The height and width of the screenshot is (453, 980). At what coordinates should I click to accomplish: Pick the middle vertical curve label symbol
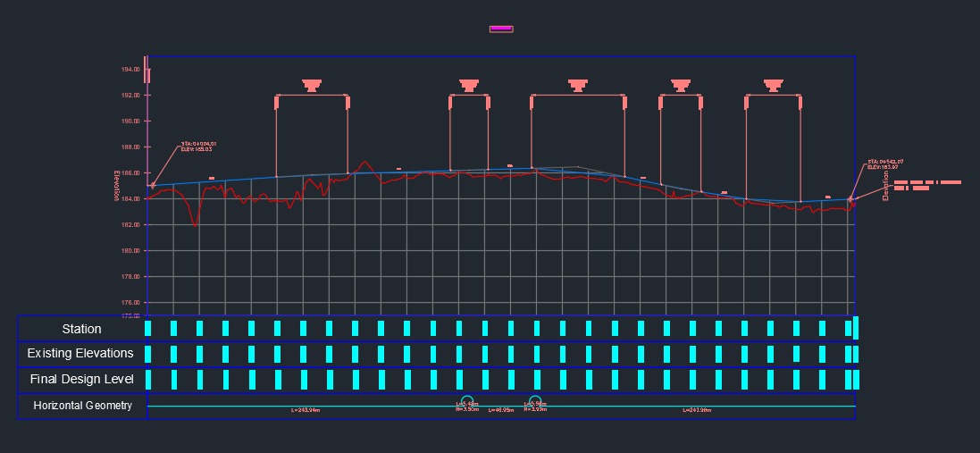tap(578, 86)
